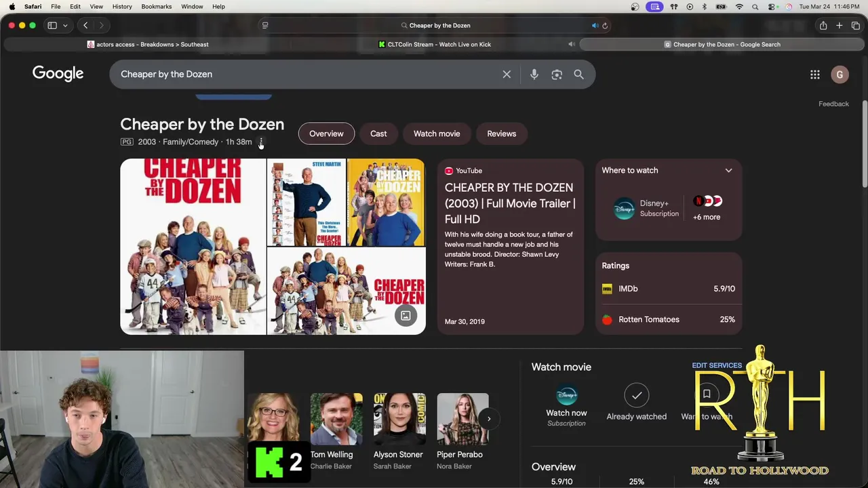
Task: Click the Safari address bar
Action: [434, 26]
